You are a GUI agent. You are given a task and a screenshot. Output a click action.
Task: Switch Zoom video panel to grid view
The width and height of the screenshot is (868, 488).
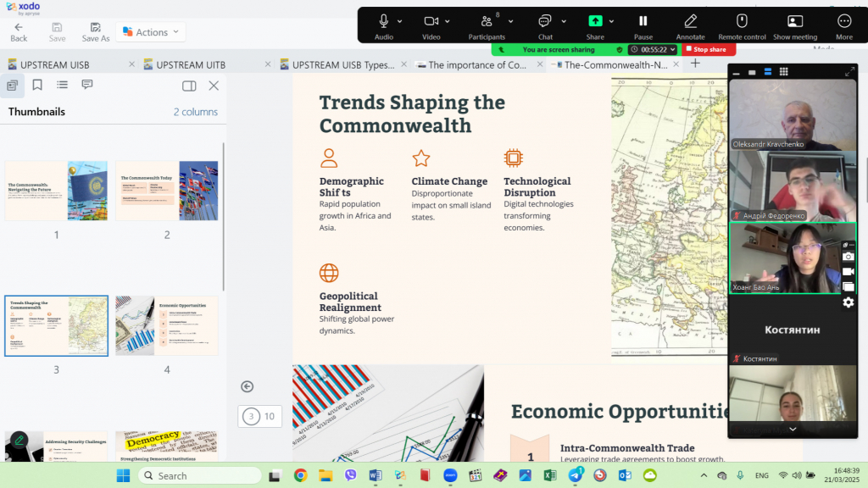coord(783,72)
